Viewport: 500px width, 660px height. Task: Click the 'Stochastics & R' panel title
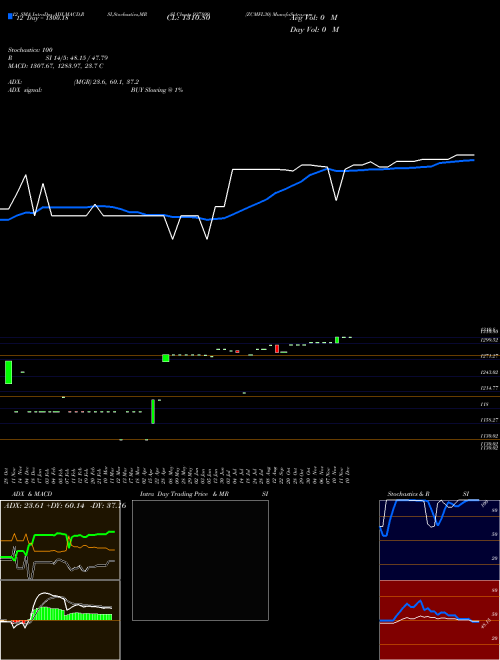[409, 494]
